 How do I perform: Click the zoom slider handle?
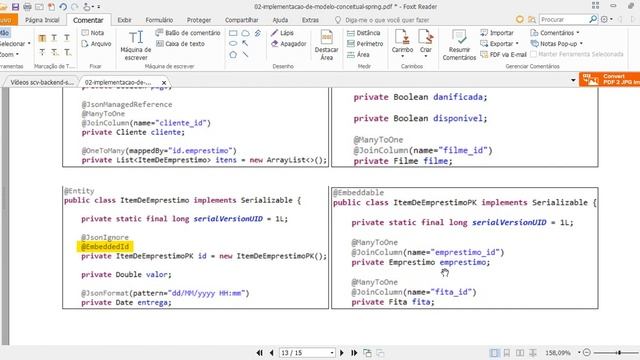pos(619,353)
